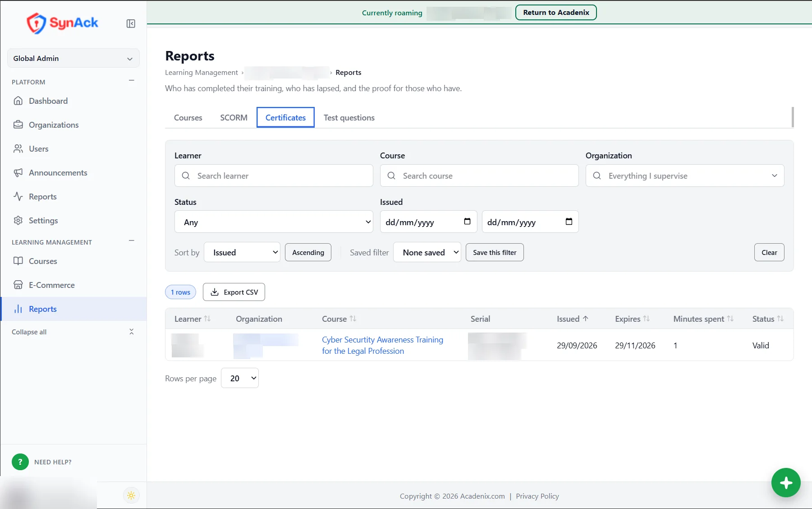Click Save this filter
Image resolution: width=812 pixels, height=509 pixels.
tap(495, 252)
